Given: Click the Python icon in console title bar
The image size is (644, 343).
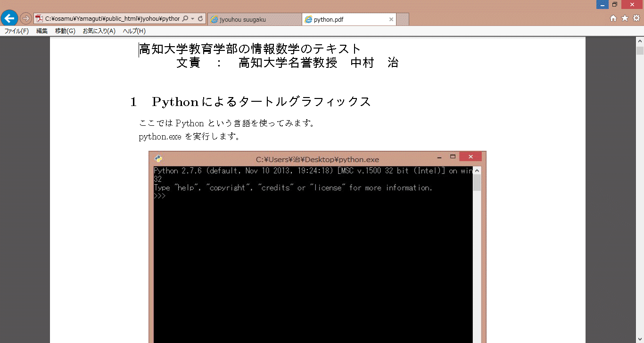Looking at the screenshot, I should 158,158.
